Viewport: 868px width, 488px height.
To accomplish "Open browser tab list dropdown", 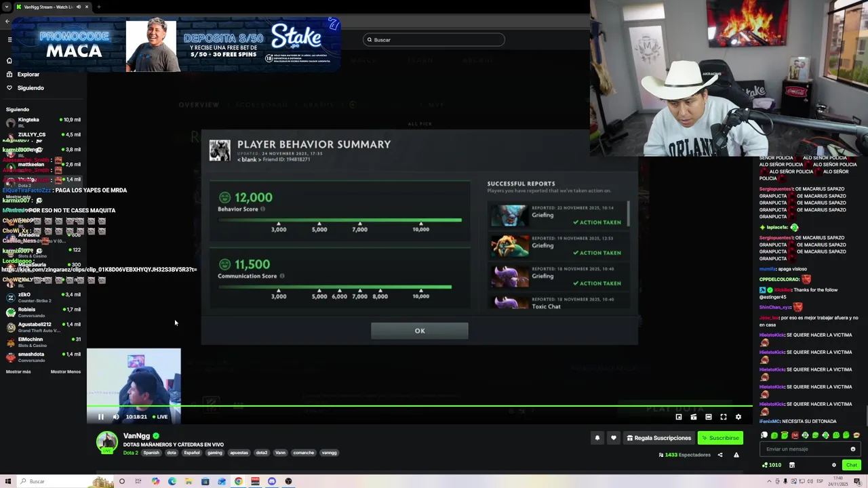I will (6, 7).
